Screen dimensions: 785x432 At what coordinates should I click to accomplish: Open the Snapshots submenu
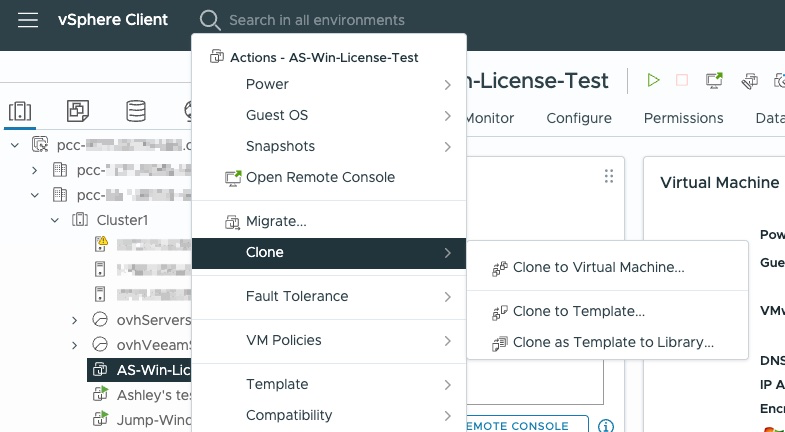coord(329,146)
